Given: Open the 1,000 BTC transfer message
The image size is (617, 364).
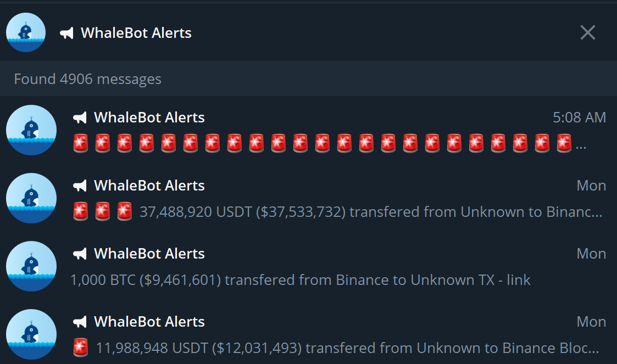Looking at the screenshot, I should coord(300,280).
